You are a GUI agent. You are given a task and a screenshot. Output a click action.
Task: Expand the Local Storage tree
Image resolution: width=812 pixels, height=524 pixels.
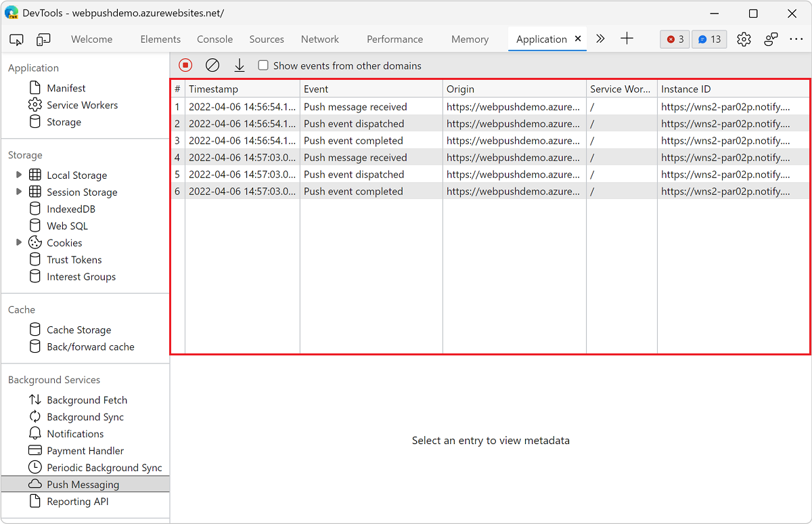(20, 175)
